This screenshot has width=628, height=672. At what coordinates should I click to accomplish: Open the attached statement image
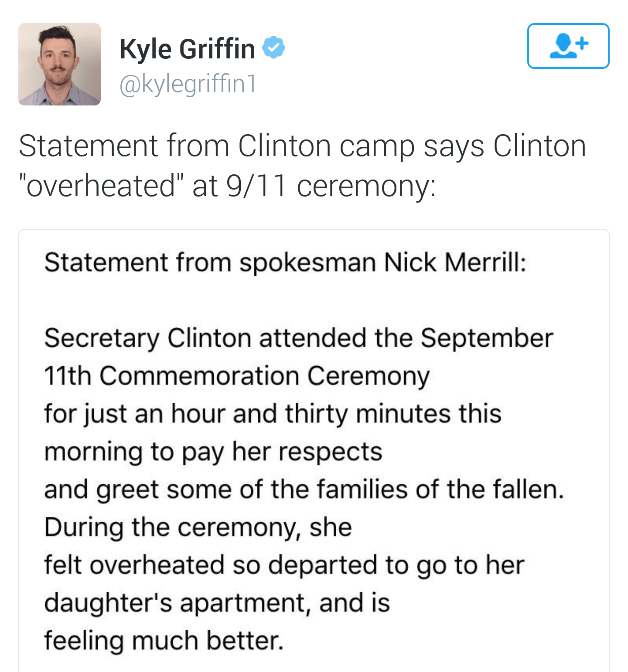tap(314, 451)
